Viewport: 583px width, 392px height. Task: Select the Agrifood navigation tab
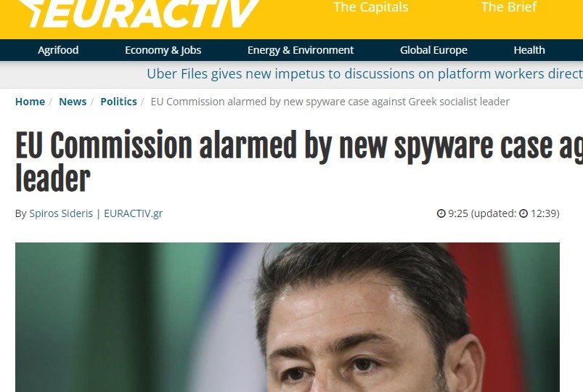(x=58, y=50)
